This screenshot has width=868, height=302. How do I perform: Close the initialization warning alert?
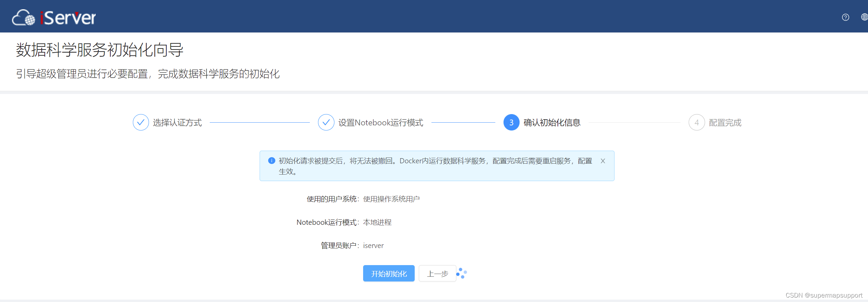coord(603,161)
